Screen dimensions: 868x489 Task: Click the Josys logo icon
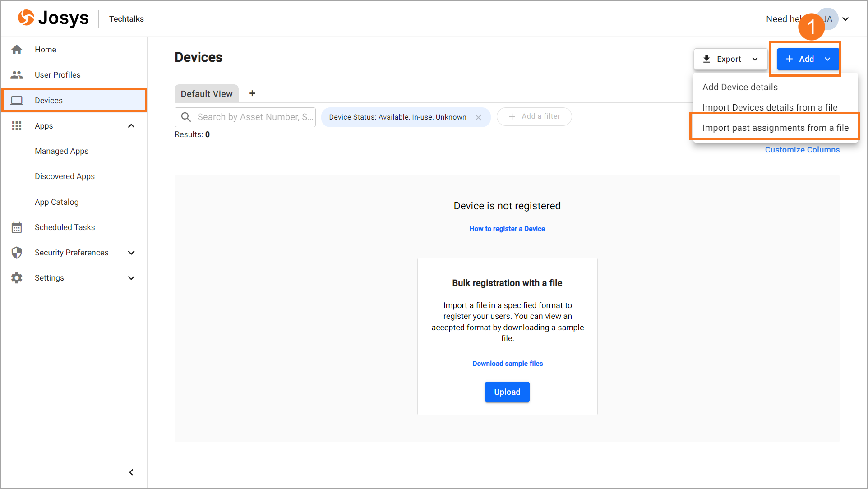coord(26,18)
